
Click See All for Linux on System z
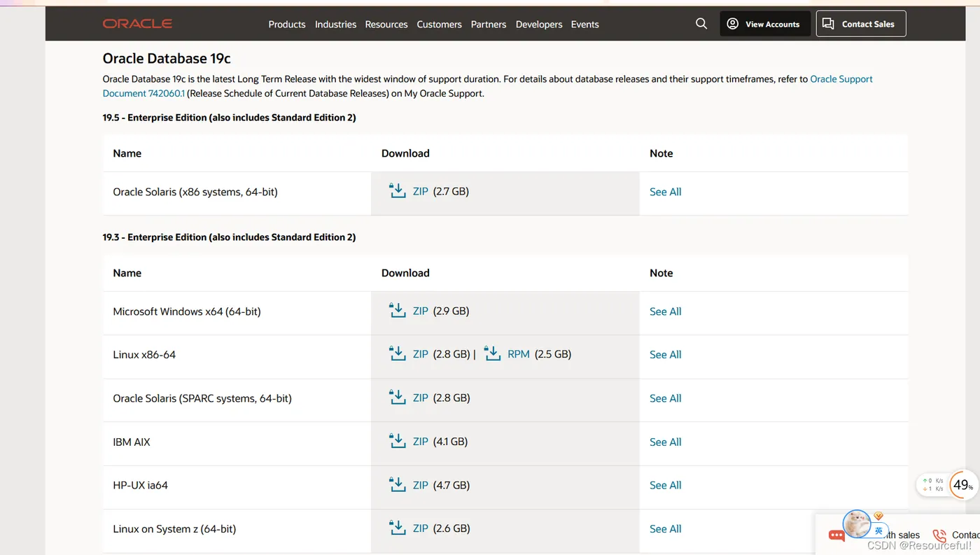[665, 529]
